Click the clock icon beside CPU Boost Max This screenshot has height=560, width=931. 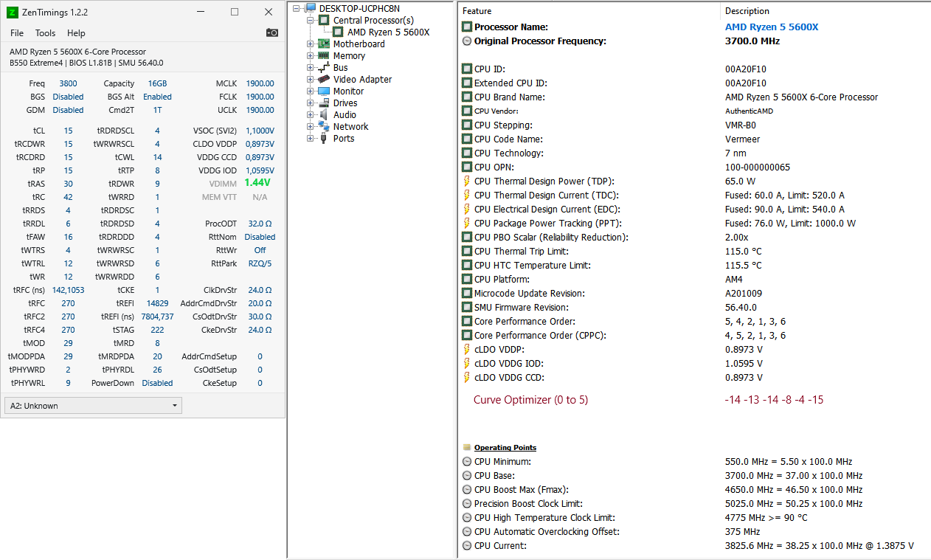(466, 489)
